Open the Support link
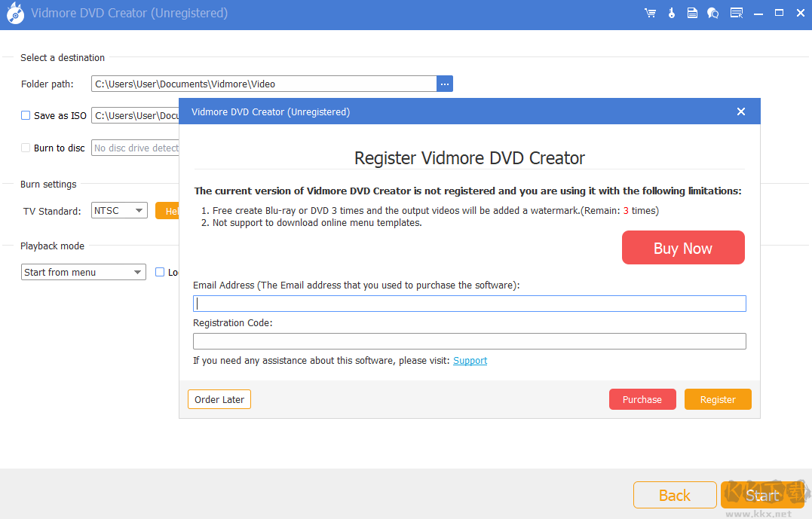Image resolution: width=812 pixels, height=519 pixels. pyautogui.click(x=470, y=361)
